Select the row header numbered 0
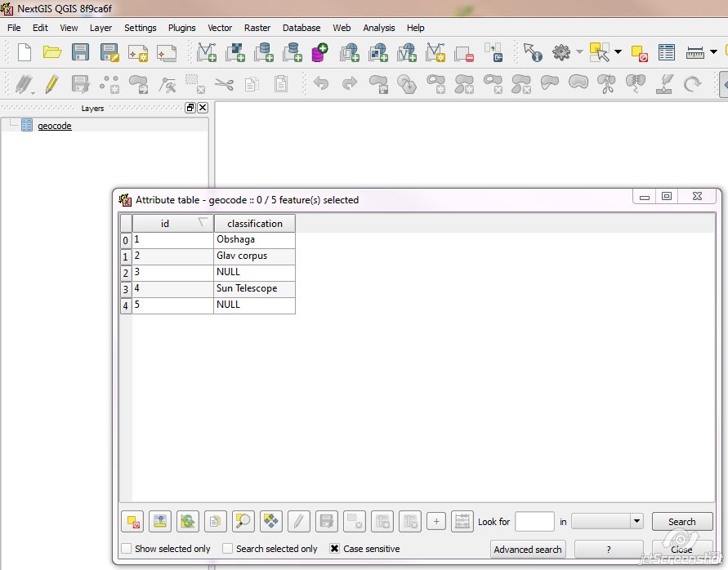 tap(126, 240)
